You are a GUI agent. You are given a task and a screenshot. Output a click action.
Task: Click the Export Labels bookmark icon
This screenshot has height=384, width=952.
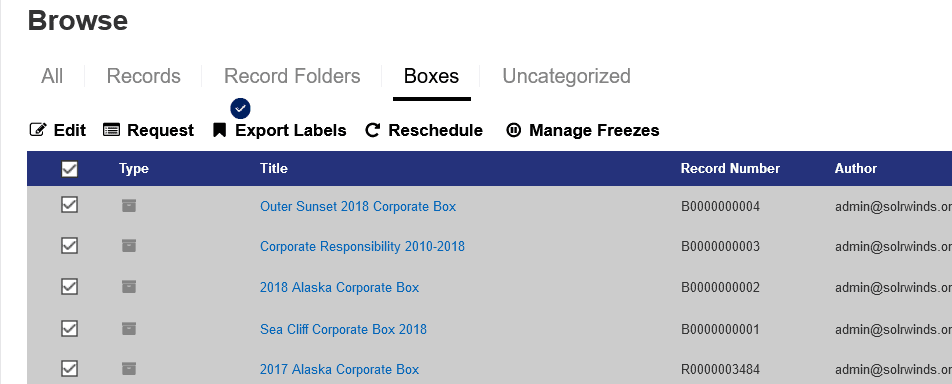click(219, 130)
